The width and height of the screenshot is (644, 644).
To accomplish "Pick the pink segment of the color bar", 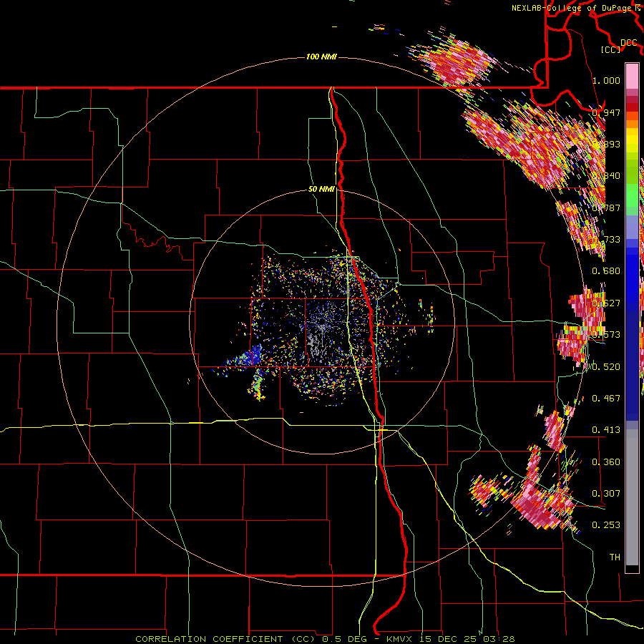I will coord(632,76).
